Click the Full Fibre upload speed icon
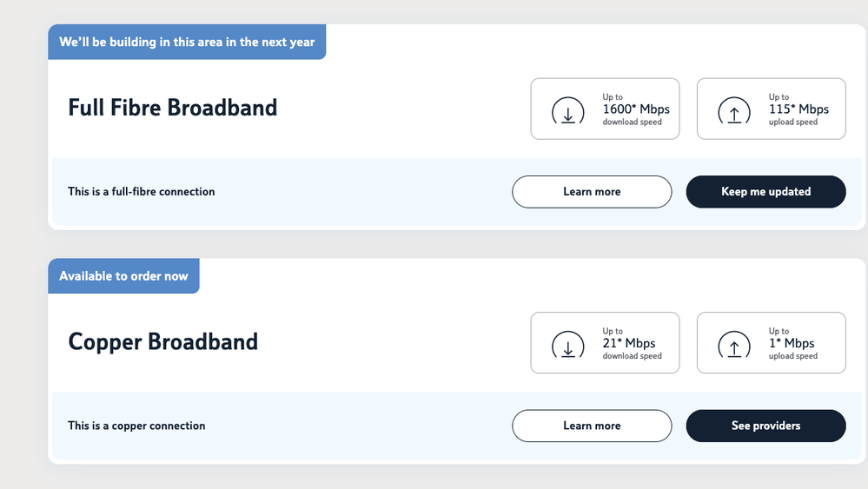 coord(733,113)
